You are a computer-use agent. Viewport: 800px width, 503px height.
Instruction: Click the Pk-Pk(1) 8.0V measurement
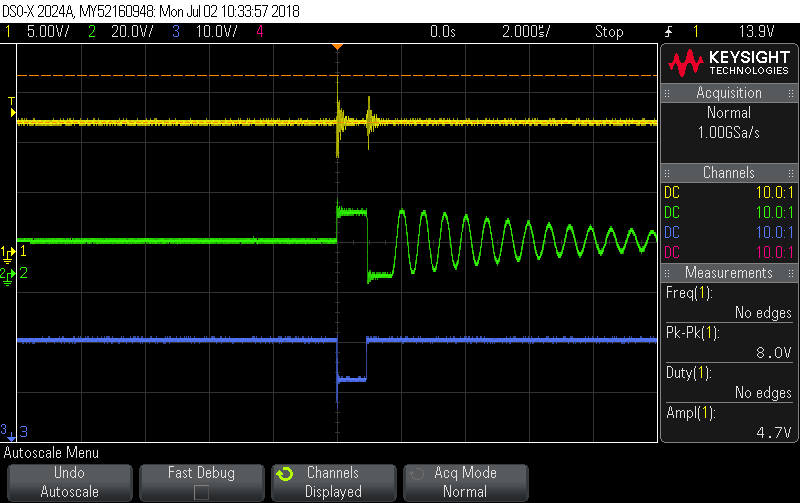pos(729,342)
